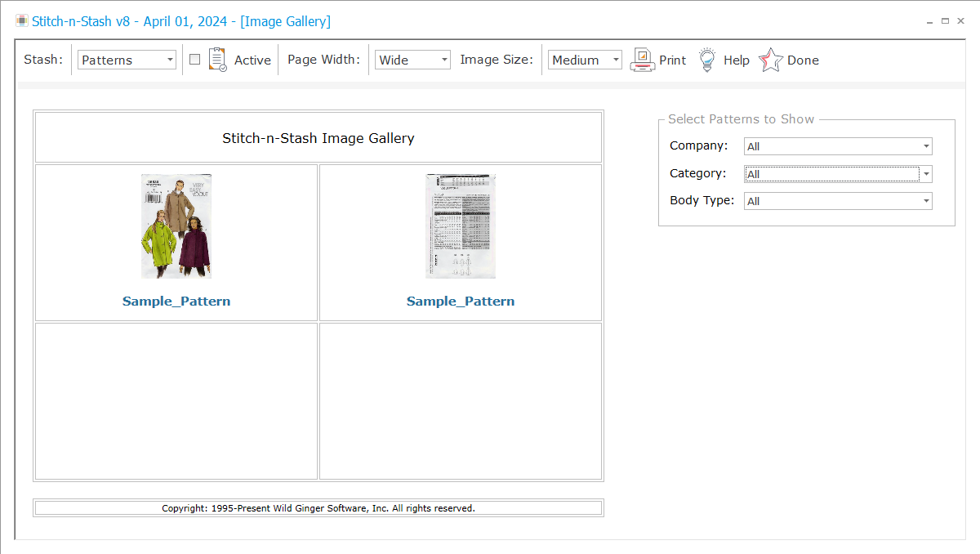Image resolution: width=980 pixels, height=554 pixels.
Task: Maximize the Image Gallery window
Action: click(945, 21)
